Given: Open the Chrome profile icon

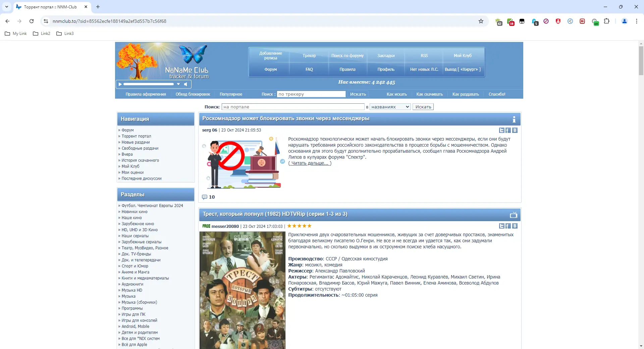Looking at the screenshot, I should coord(624,21).
